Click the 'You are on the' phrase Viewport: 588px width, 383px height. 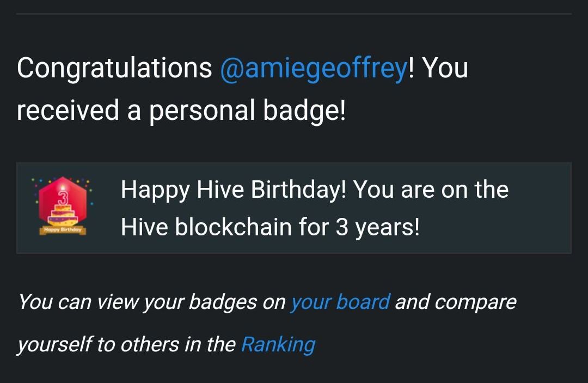[431, 190]
